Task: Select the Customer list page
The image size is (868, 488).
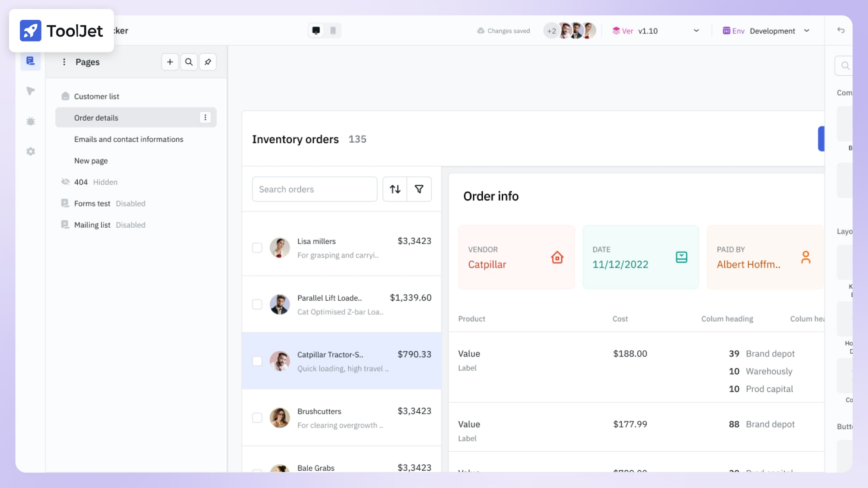Action: click(97, 96)
